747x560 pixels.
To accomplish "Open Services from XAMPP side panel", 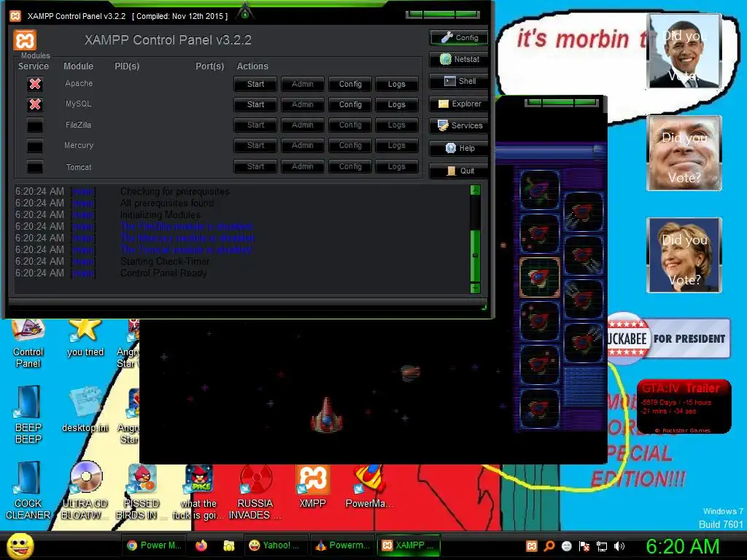I will 460,125.
